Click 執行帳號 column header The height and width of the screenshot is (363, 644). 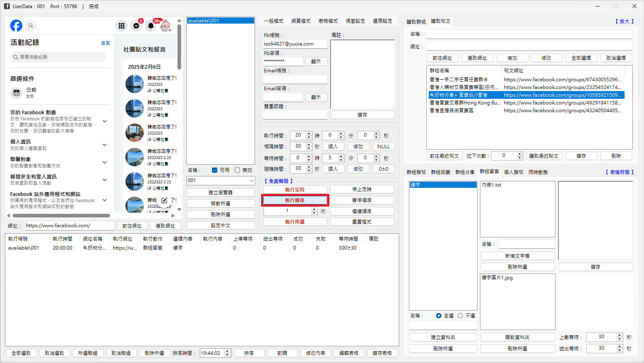coord(18,239)
